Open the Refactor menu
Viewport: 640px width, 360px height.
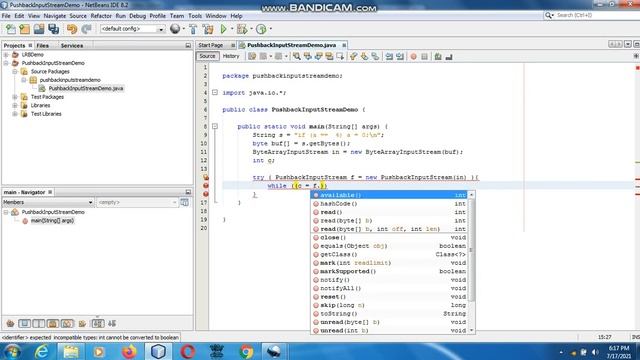101,16
